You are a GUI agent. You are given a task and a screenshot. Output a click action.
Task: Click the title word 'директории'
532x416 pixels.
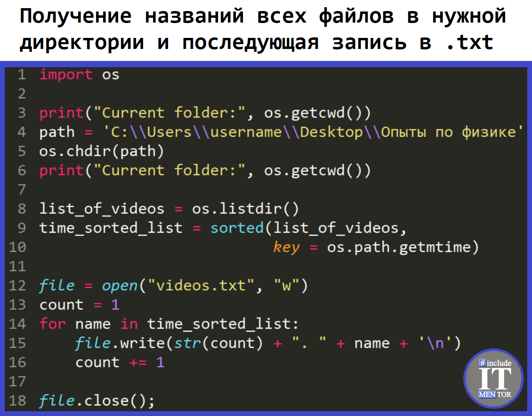tap(82, 43)
